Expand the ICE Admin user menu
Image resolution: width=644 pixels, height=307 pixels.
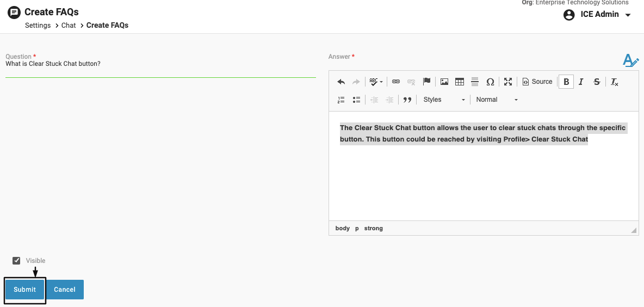click(x=598, y=15)
